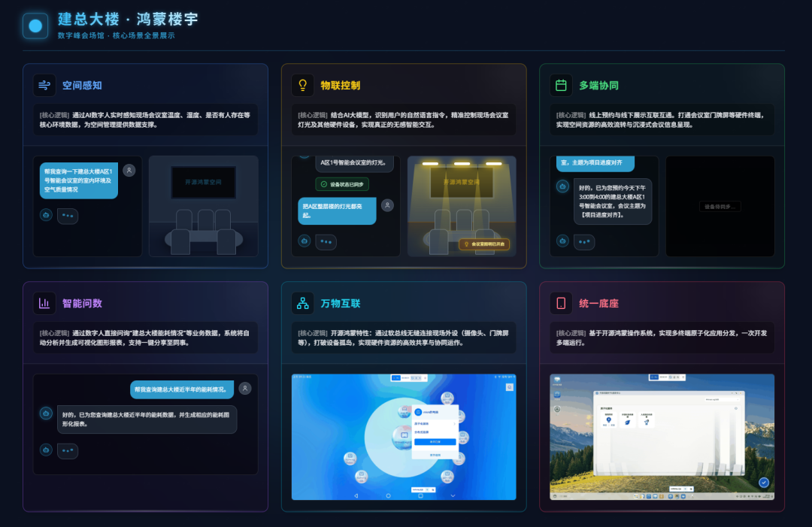Click the calendar icon on the 多端协同 card
The height and width of the screenshot is (527, 812).
561,85
